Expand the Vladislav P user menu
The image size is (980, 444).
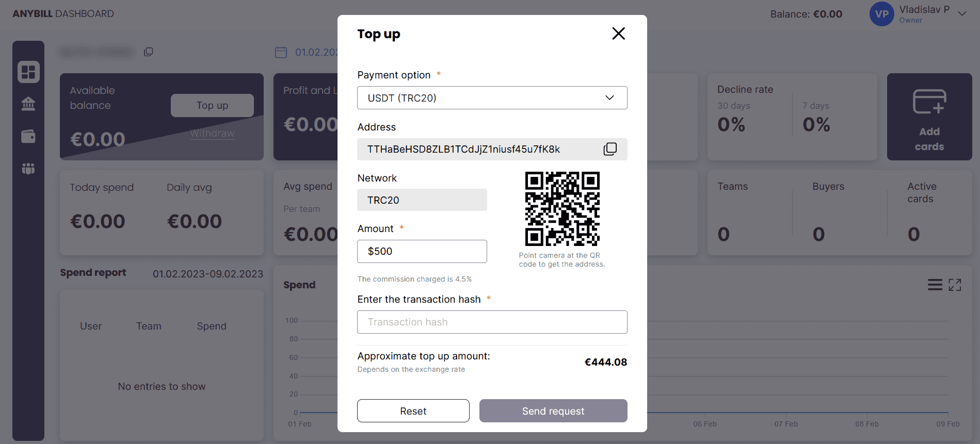point(962,14)
